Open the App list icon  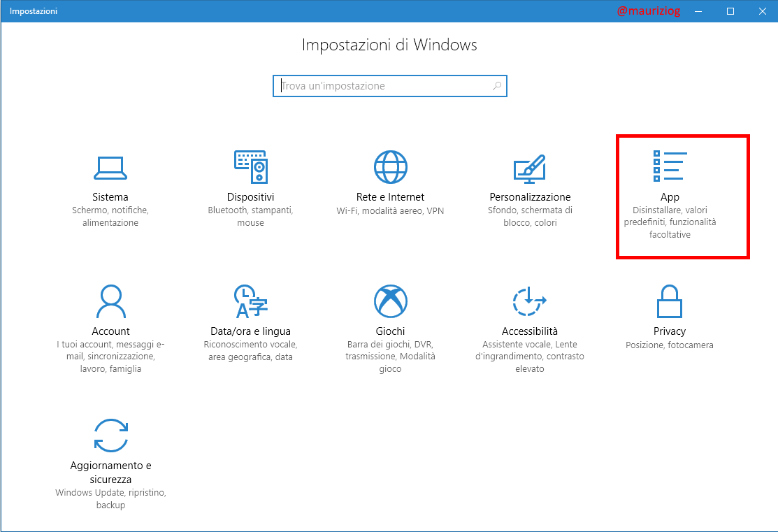pos(670,166)
